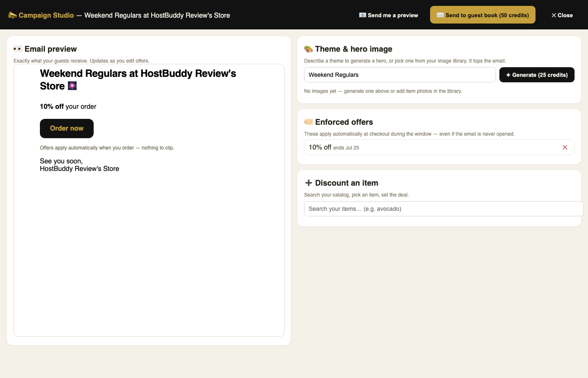This screenshot has height=378, width=588.
Task: Click the 'ends Jul 25' date label
Action: [x=346, y=148]
